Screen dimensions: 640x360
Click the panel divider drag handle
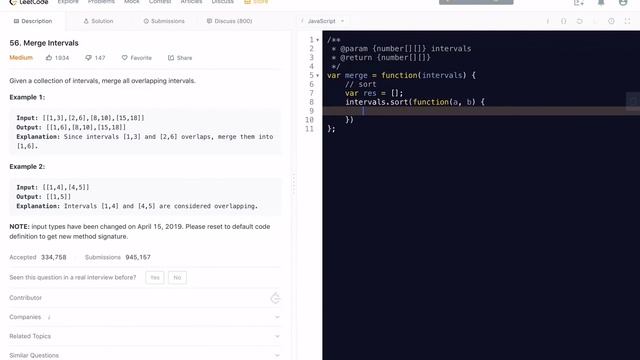[293, 184]
